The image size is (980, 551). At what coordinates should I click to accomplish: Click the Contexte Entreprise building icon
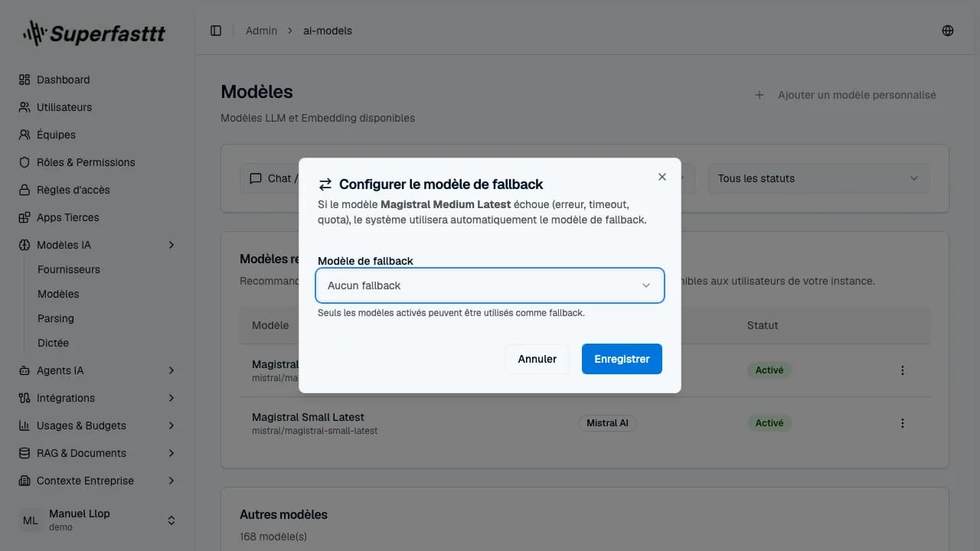pyautogui.click(x=24, y=481)
